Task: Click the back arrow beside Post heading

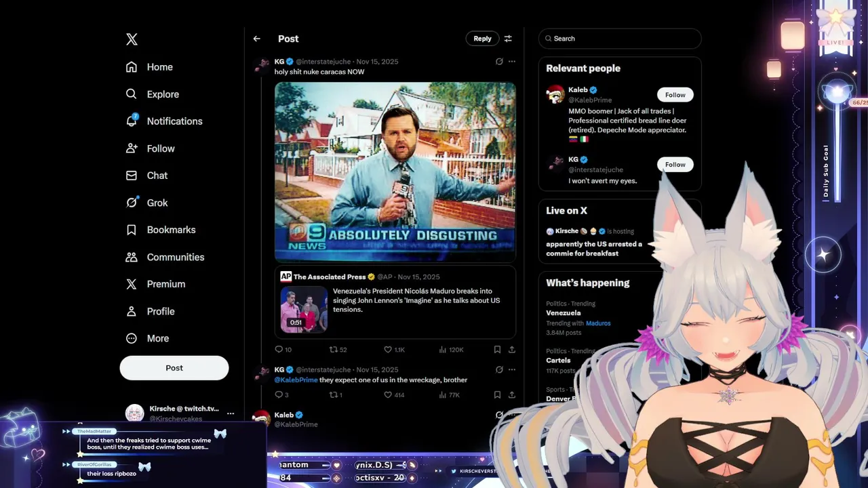Action: coord(256,39)
